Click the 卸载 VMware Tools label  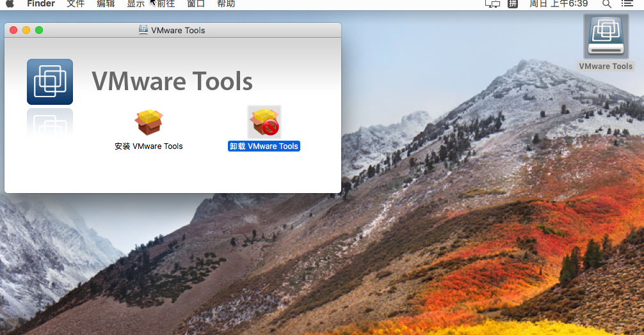click(264, 146)
